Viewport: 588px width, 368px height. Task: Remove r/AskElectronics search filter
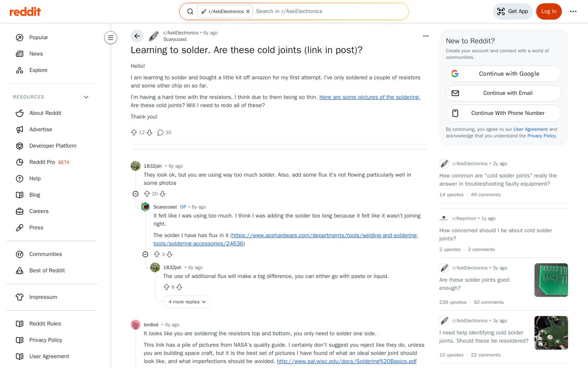click(248, 11)
